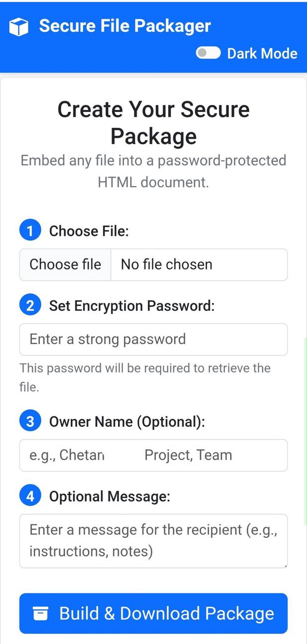Click the step 4 number badge

(30, 496)
